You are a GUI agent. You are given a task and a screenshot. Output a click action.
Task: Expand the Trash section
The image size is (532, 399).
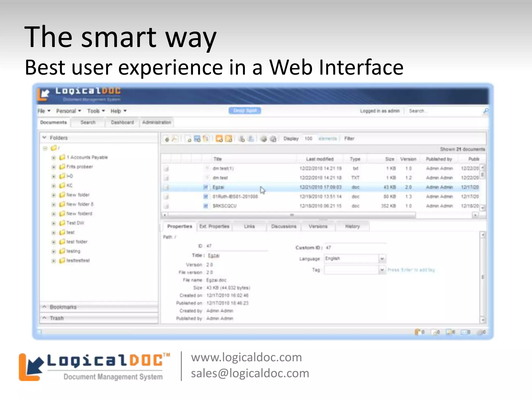tap(99, 318)
